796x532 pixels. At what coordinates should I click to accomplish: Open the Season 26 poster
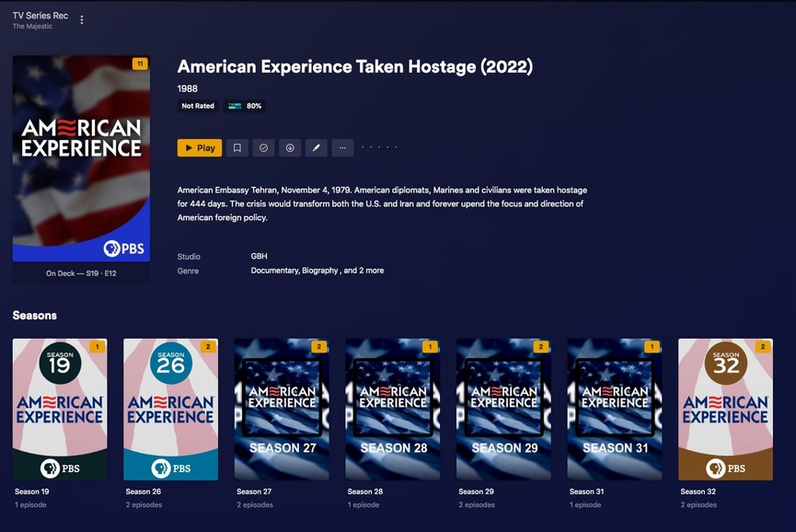click(170, 410)
